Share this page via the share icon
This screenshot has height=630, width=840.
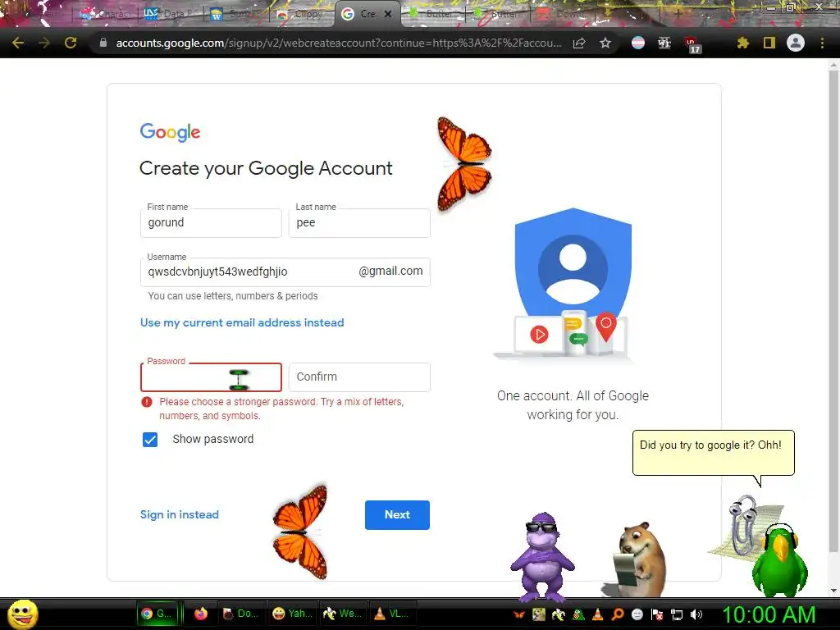(579, 43)
